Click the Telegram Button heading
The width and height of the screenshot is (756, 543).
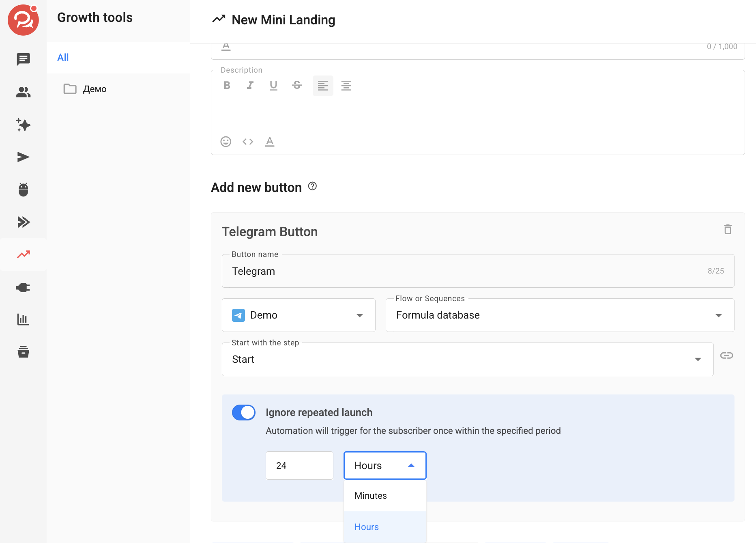point(270,232)
